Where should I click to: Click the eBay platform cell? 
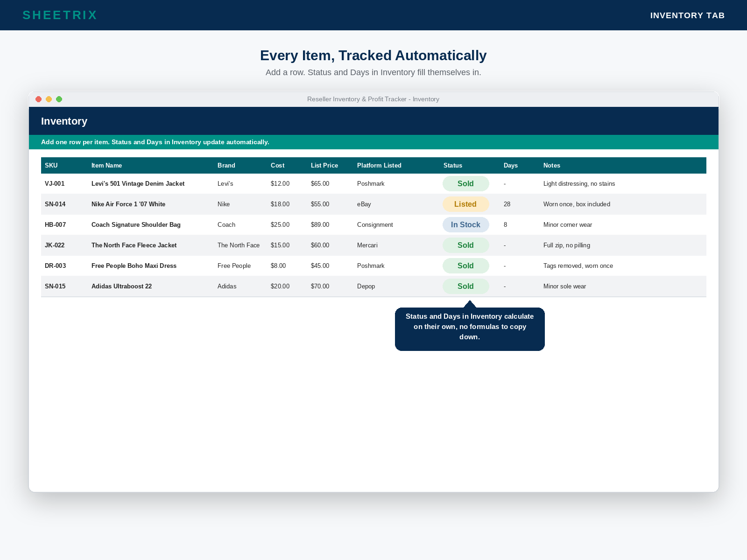tap(364, 204)
